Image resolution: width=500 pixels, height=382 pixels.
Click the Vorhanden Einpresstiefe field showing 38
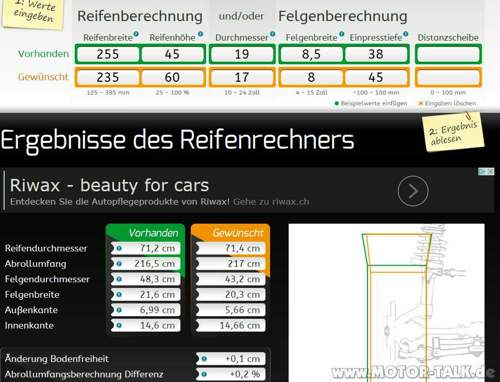pyautogui.click(x=376, y=54)
